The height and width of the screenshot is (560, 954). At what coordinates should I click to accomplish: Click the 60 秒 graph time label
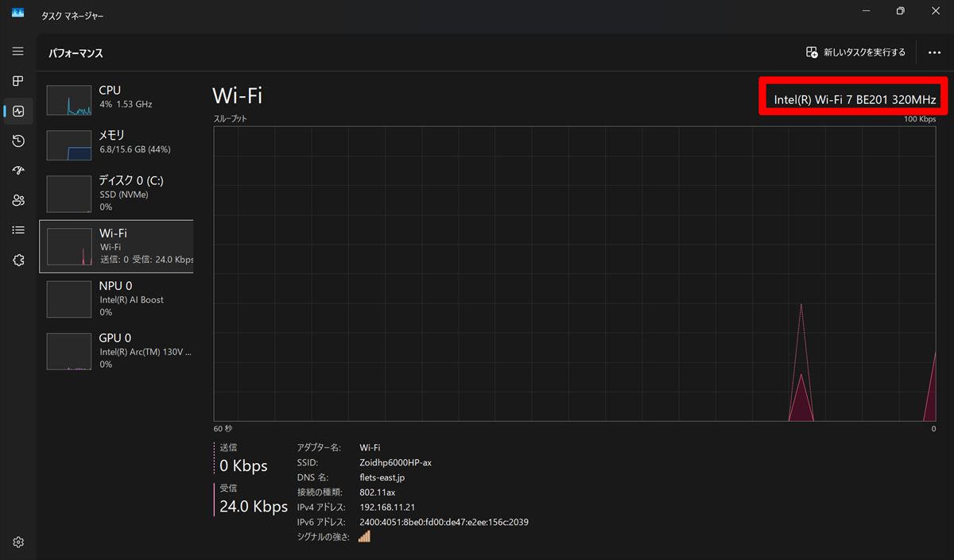[223, 429]
